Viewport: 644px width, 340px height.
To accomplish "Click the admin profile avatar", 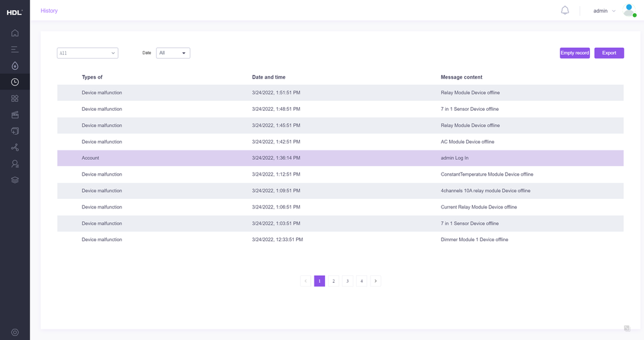I will click(629, 11).
